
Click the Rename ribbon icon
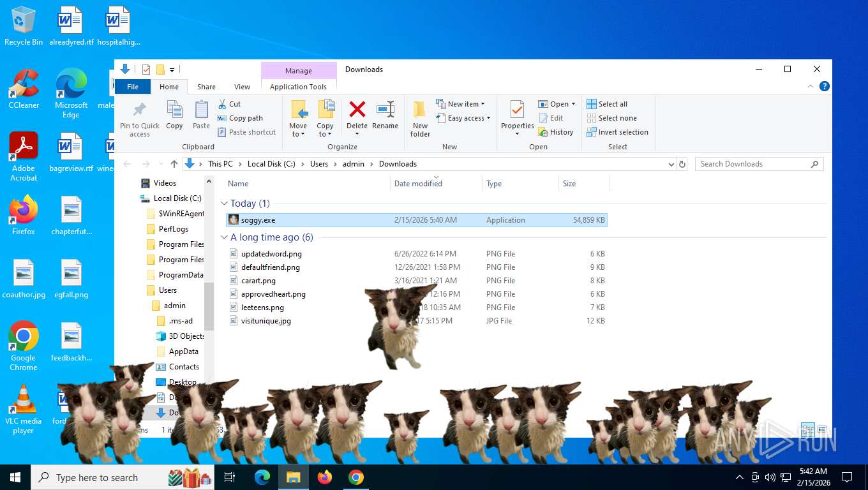[385, 115]
